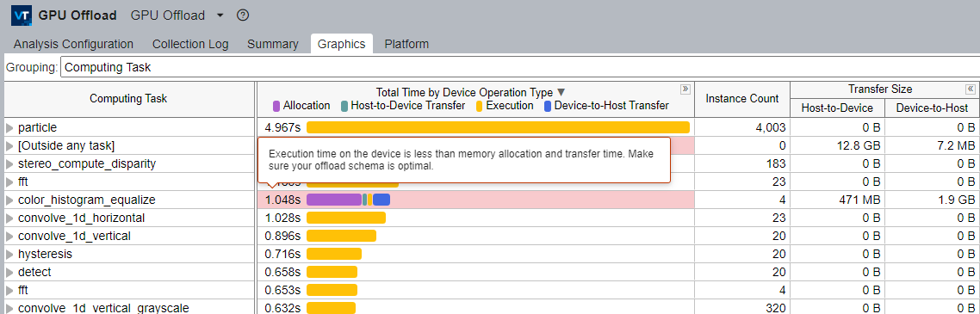
Task: Open the GPU Offload help question icon
Action: tap(243, 15)
